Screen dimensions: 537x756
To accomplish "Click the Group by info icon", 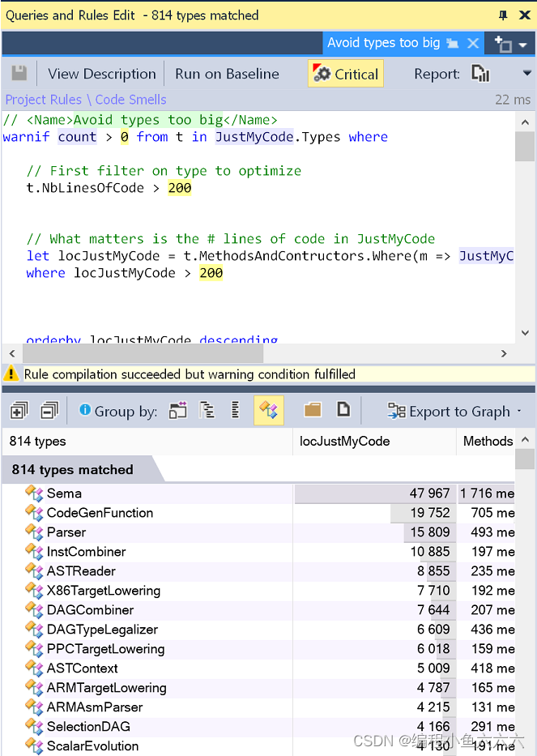I will (85, 410).
